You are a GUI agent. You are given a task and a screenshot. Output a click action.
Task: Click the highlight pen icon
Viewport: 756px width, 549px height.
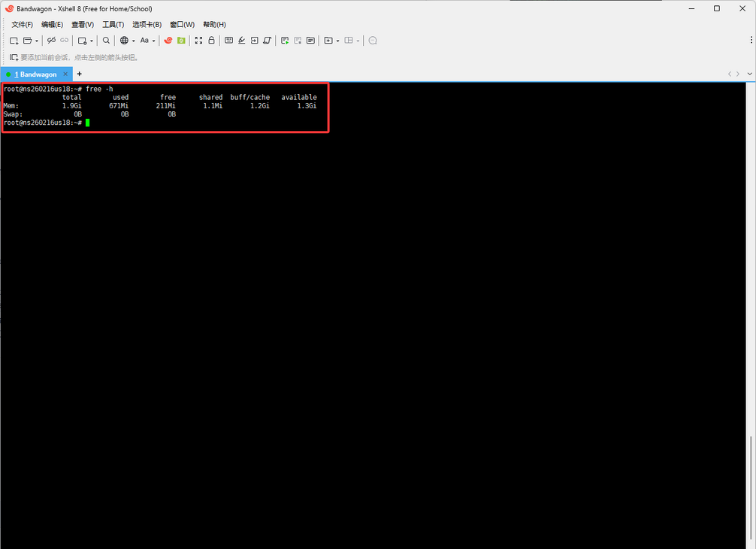pyautogui.click(x=241, y=41)
